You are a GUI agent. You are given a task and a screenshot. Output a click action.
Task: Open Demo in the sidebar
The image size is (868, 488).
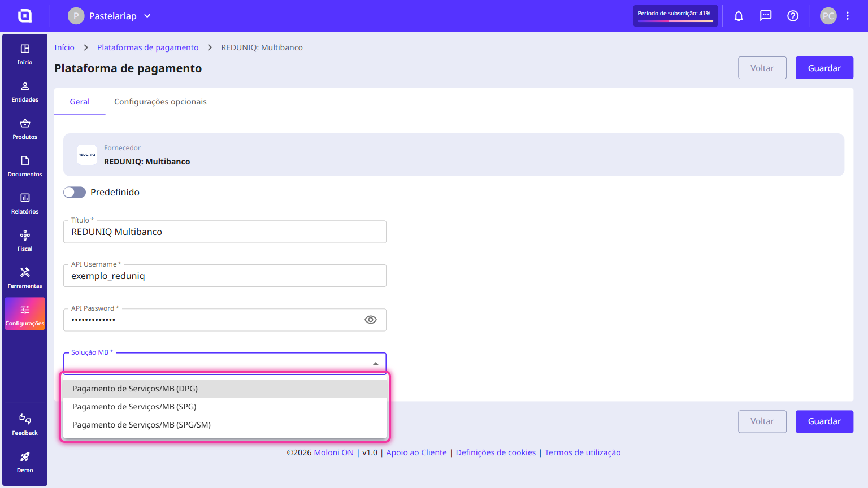tap(25, 463)
